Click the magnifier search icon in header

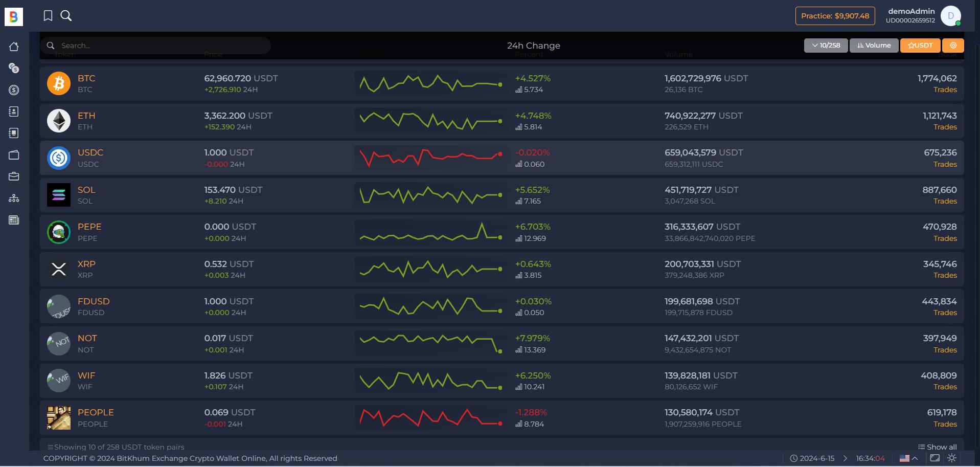[66, 16]
